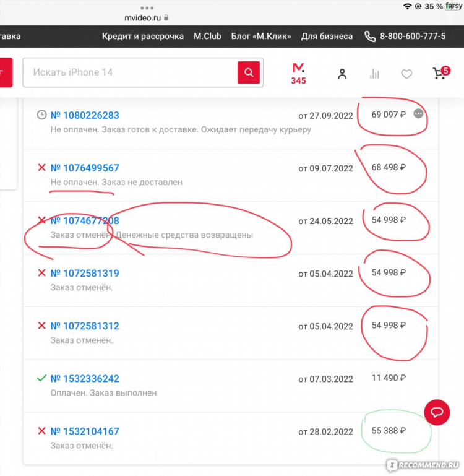Click the red cross beside order 1532104167

pyautogui.click(x=41, y=431)
